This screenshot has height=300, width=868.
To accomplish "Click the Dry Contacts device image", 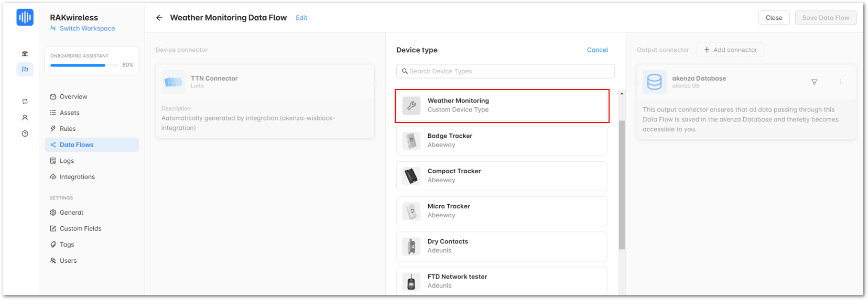I will pos(411,246).
